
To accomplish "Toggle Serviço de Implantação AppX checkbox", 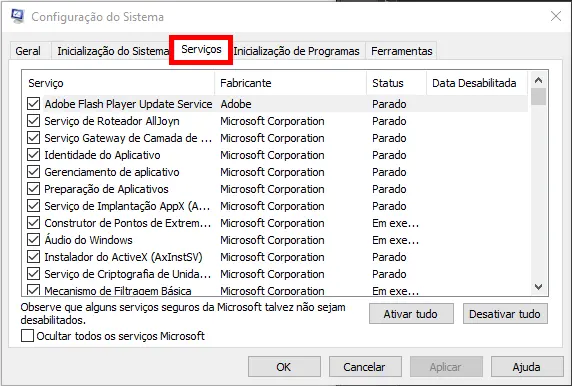I will click(x=34, y=206).
